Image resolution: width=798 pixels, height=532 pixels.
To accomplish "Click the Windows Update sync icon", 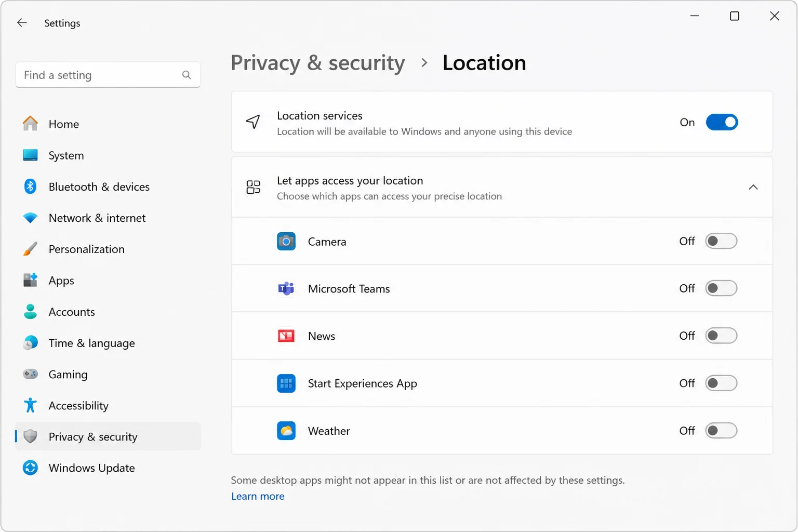I will (31, 468).
